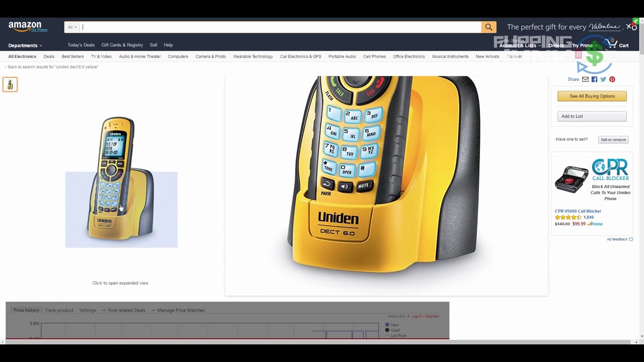Share on Pinterest icon
The image size is (644, 362).
[x=612, y=79]
